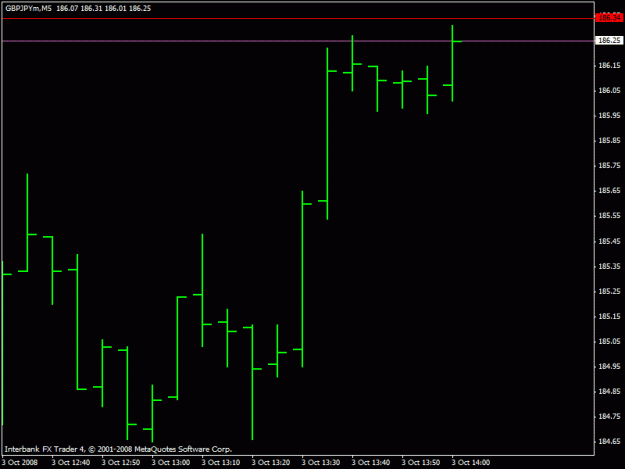Click the 186.05 price scale label
625x469 pixels.
click(x=609, y=90)
